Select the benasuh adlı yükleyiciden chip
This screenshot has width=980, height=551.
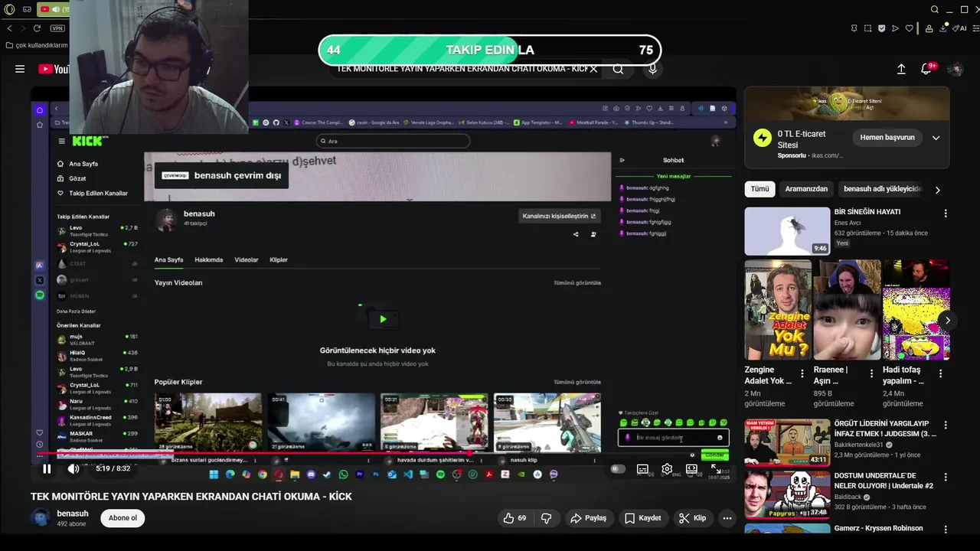(882, 189)
